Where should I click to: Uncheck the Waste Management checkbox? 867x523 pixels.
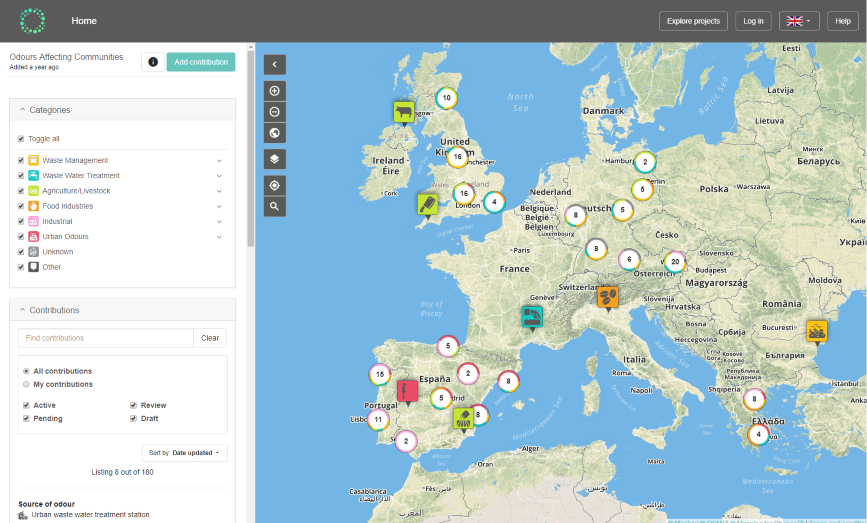tap(21, 160)
